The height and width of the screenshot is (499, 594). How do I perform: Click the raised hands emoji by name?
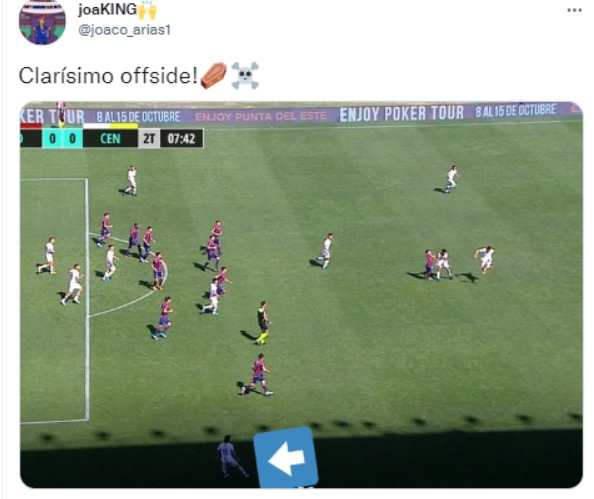[x=147, y=10]
